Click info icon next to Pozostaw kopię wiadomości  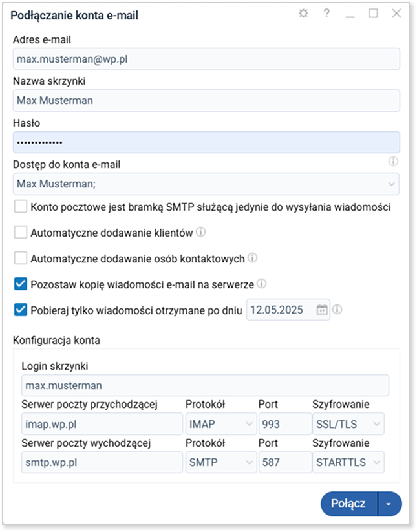pyautogui.click(x=262, y=284)
